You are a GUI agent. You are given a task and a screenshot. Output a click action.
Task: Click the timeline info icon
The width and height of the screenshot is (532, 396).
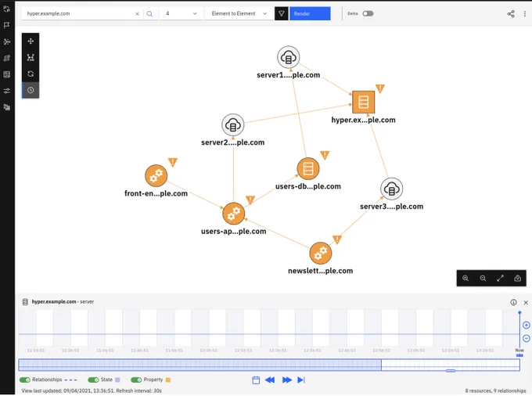tap(513, 302)
